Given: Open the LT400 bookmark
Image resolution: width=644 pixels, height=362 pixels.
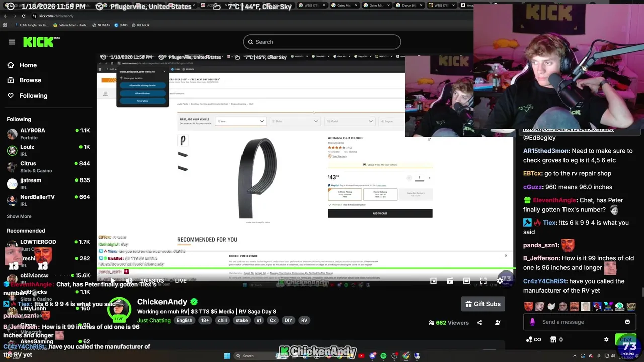Looking at the screenshot, I should [x=120, y=25].
